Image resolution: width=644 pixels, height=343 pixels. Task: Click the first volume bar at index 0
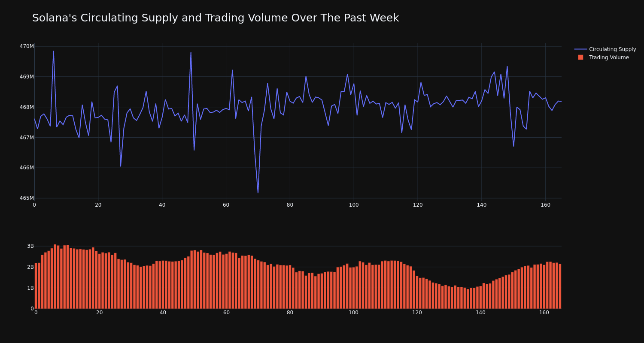(36, 286)
